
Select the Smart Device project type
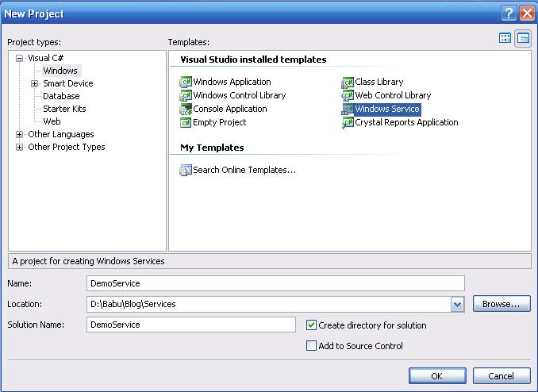(68, 83)
